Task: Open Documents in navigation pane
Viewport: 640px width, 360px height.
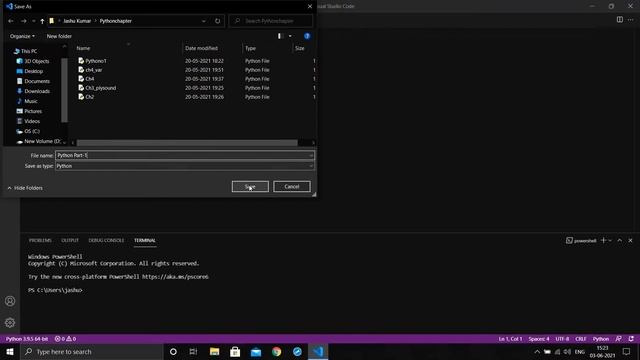Action: [33, 81]
